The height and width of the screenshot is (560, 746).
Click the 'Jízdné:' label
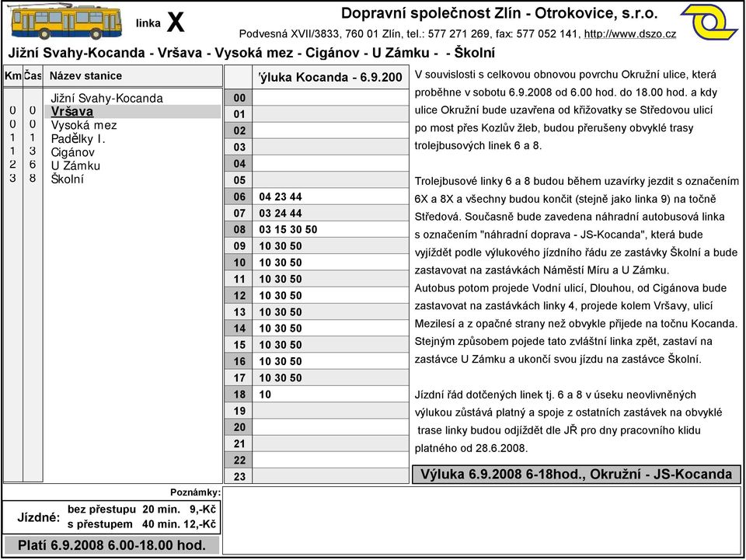point(39,517)
